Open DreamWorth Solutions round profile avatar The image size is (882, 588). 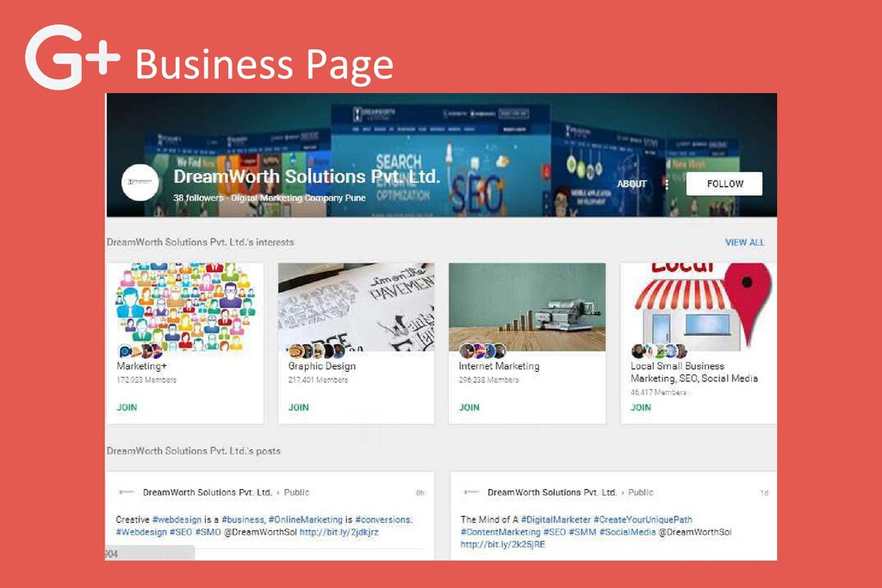coord(140,183)
